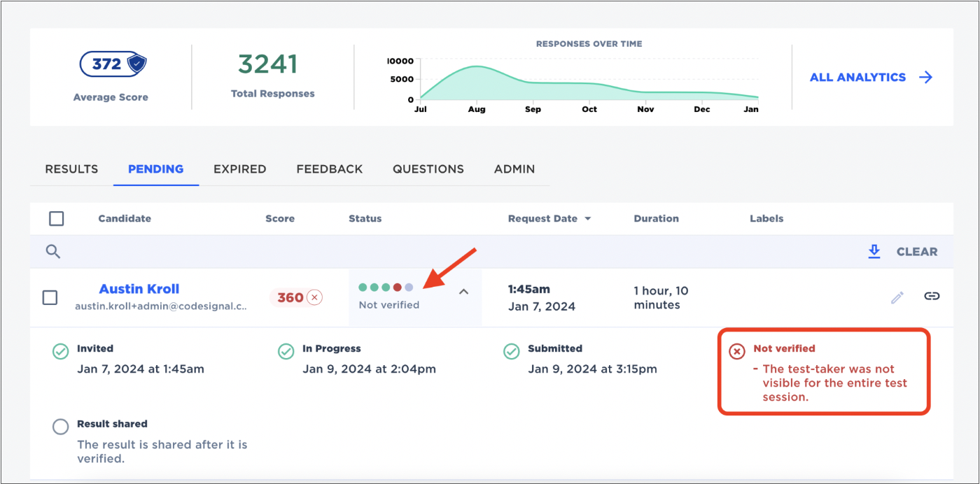
Task: Click the red X beside score 360
Action: (314, 298)
